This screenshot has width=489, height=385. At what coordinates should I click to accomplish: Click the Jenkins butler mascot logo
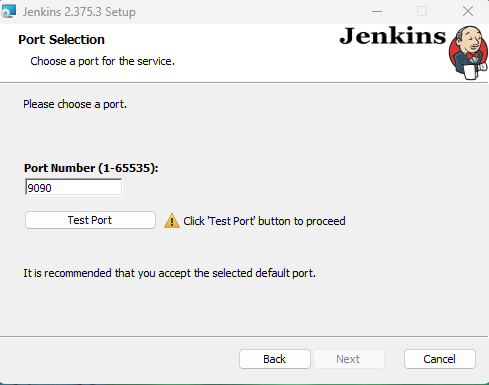point(468,53)
